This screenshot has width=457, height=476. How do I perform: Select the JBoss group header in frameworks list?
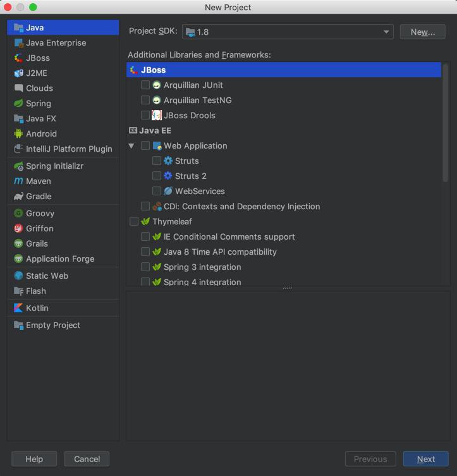284,70
